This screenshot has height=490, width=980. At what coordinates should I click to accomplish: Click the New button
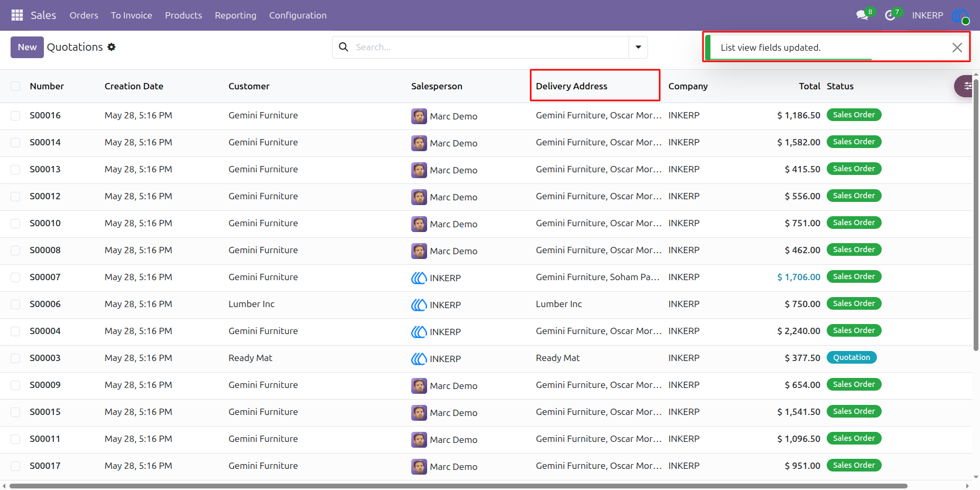click(27, 47)
